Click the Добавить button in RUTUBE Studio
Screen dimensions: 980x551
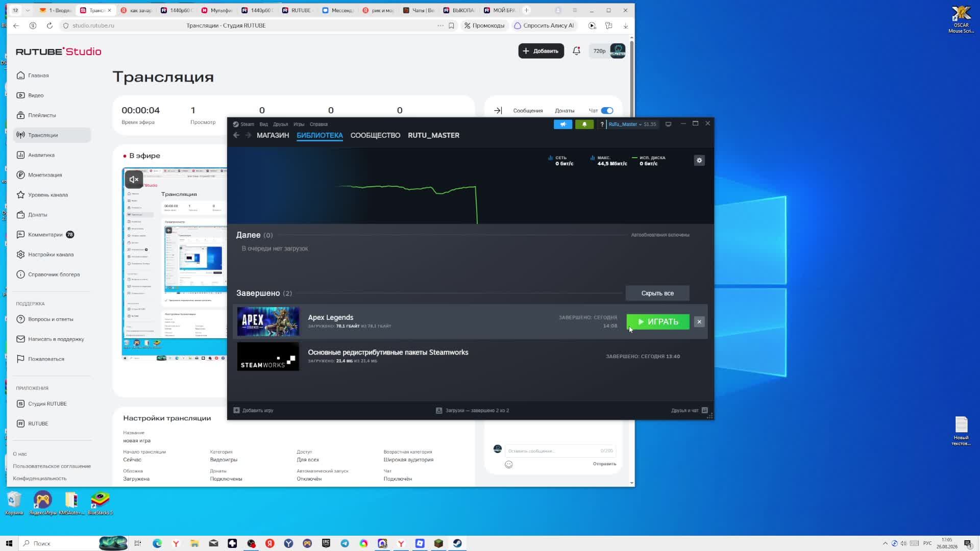pyautogui.click(x=541, y=51)
